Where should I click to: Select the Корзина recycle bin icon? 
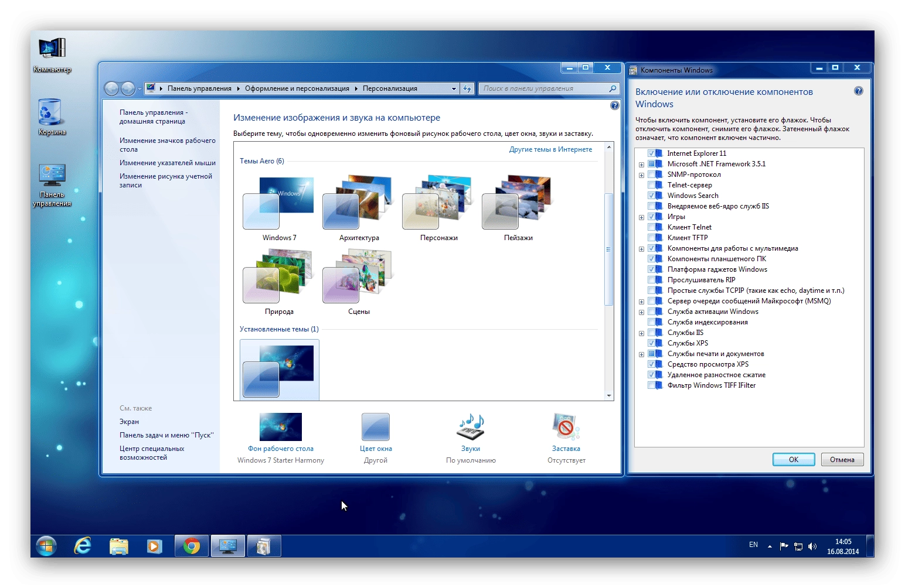[52, 117]
